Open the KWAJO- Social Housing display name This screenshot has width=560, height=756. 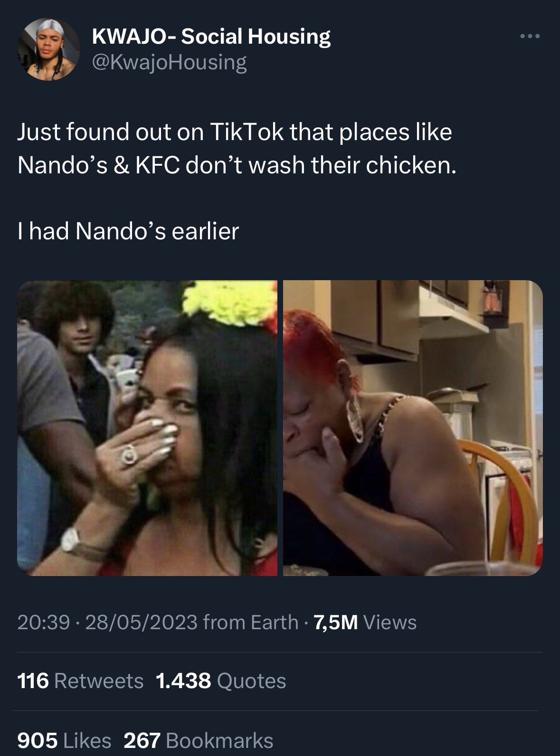[x=211, y=36]
